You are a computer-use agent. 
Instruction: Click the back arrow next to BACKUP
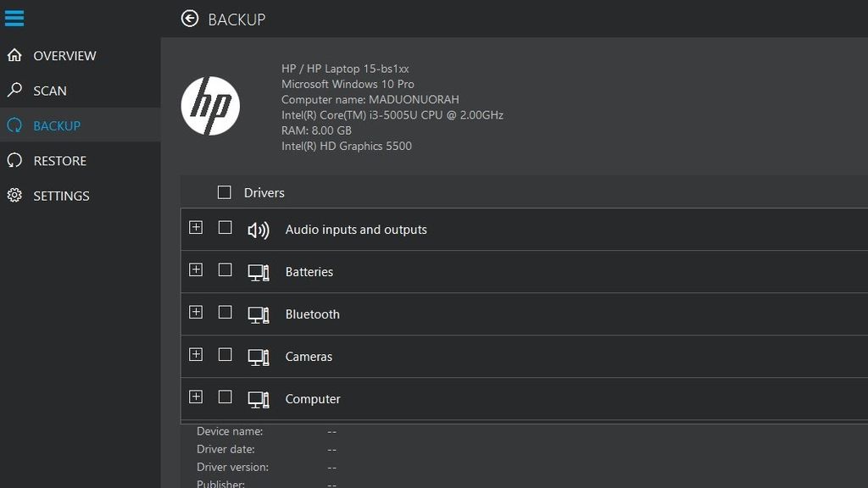tap(188, 18)
